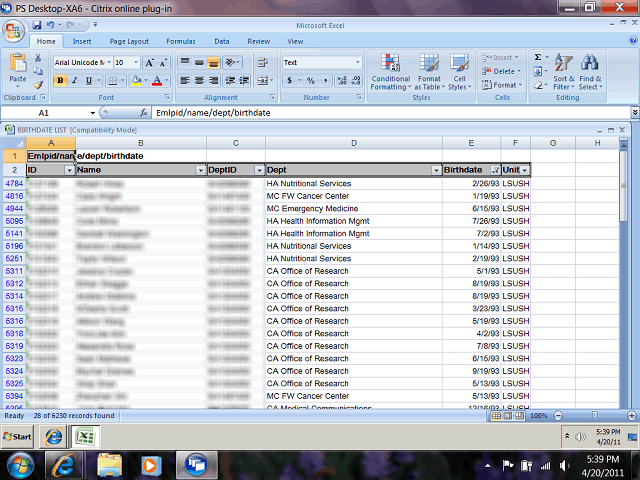640x480 pixels.
Task: Toggle Italic formatting in the Font group
Action: pos(73,81)
